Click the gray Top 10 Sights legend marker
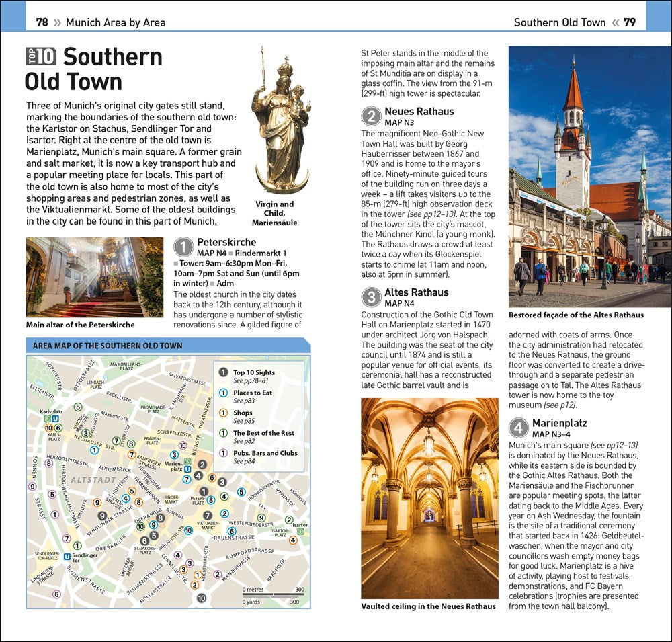 click(224, 372)
